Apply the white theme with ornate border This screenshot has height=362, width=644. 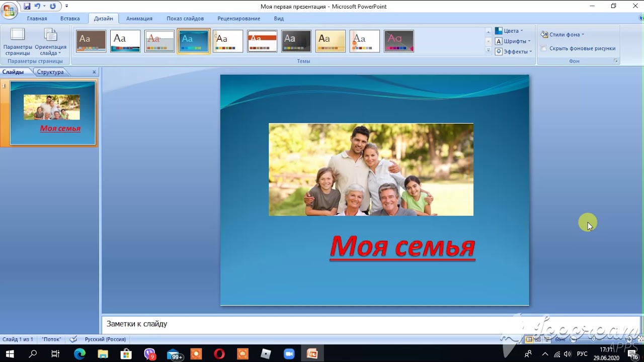pyautogui.click(x=228, y=41)
